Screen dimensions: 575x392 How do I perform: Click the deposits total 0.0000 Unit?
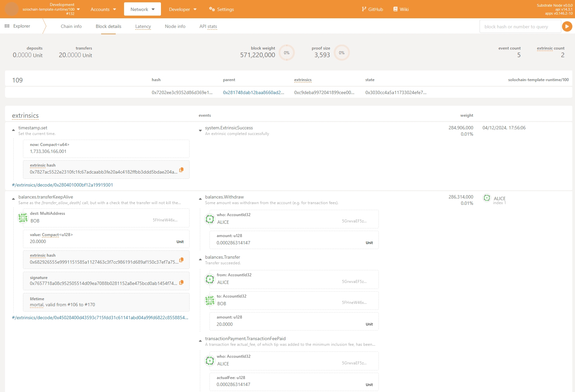tap(28, 55)
